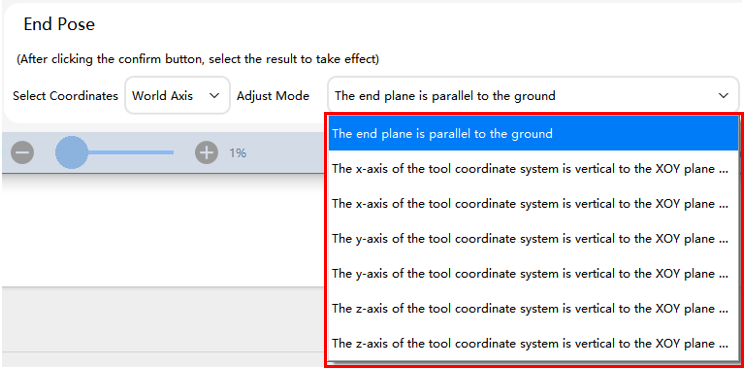Click the End Pose section heading
This screenshot has width=747, height=369.
[59, 24]
